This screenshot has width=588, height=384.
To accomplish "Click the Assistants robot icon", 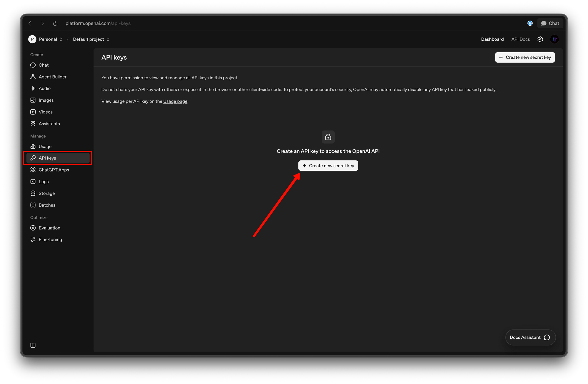I will pos(33,124).
